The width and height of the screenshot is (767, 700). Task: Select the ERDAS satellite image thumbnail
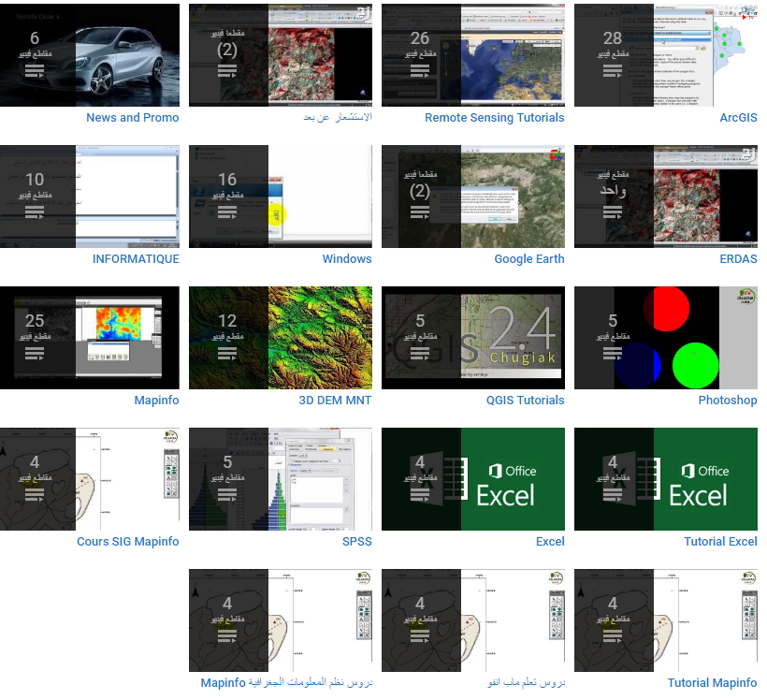point(666,197)
